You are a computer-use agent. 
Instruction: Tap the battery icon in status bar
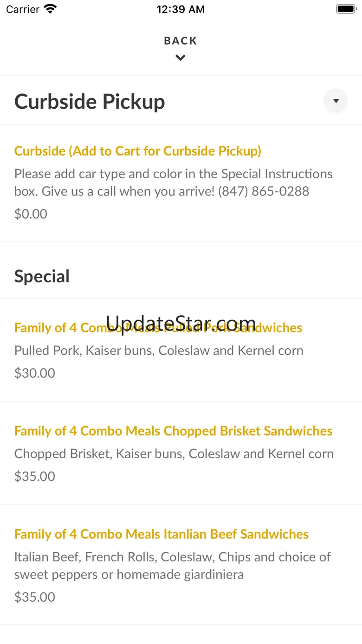click(345, 9)
